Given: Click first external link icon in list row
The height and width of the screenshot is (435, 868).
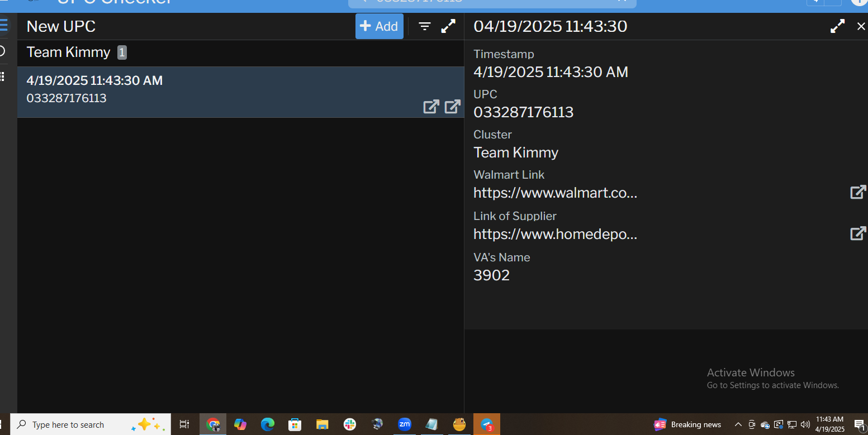Looking at the screenshot, I should tap(431, 107).
